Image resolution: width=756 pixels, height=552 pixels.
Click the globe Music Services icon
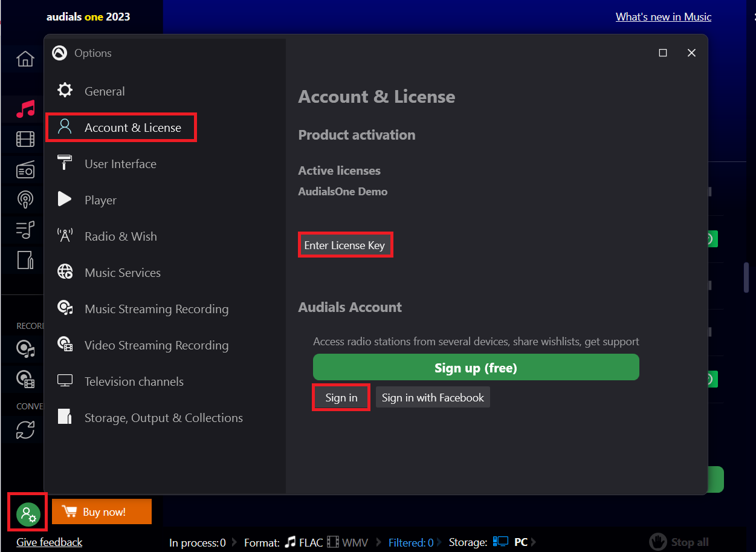[65, 272]
